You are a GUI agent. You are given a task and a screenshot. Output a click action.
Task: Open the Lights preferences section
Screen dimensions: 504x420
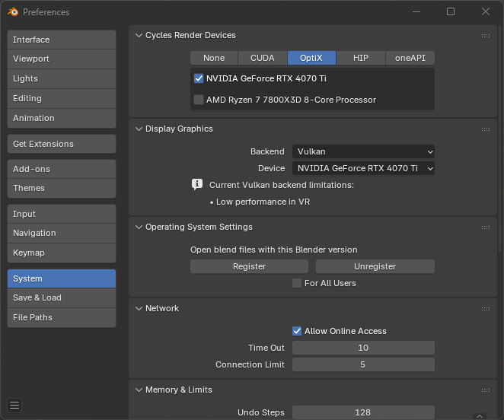click(62, 78)
